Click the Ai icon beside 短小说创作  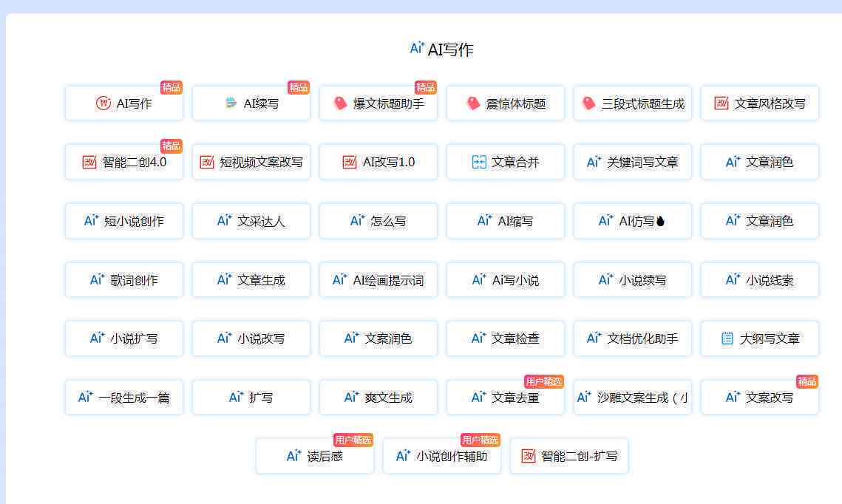click(91, 221)
